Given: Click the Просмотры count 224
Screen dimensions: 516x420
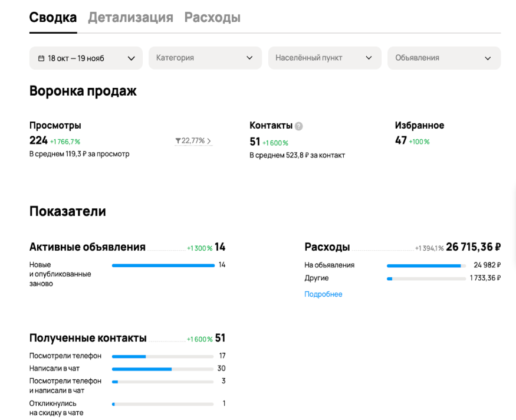Looking at the screenshot, I should (x=38, y=140).
